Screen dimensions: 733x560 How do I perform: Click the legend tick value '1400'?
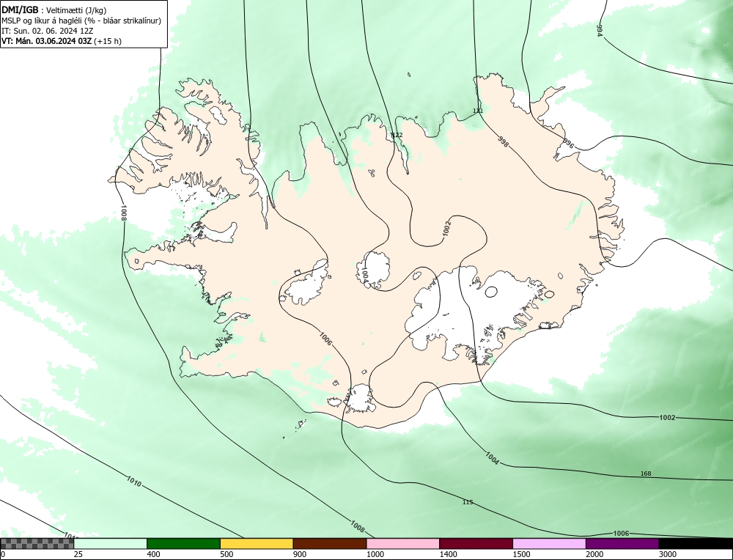tap(449, 554)
